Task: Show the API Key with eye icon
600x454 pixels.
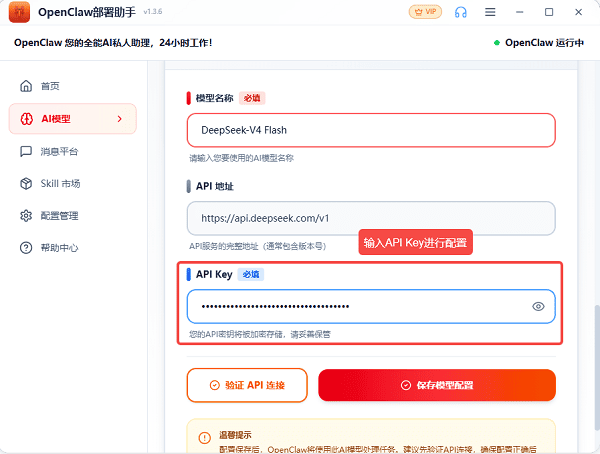Action: point(538,306)
